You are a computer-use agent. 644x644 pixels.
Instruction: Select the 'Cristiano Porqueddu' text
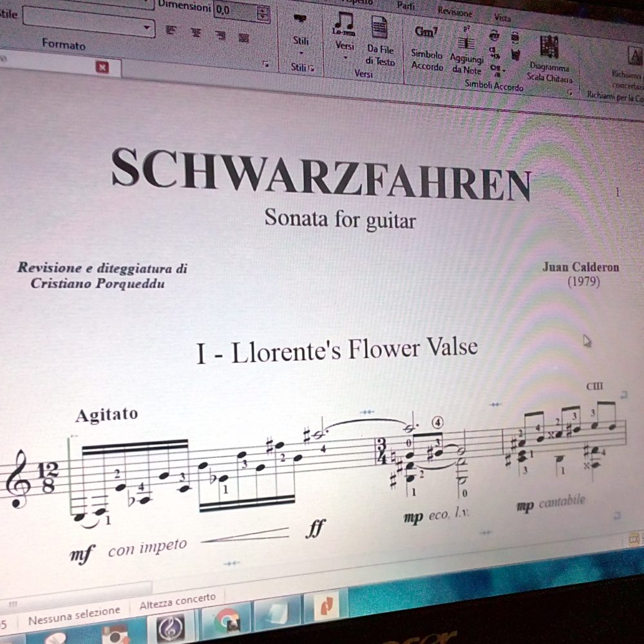(x=98, y=283)
